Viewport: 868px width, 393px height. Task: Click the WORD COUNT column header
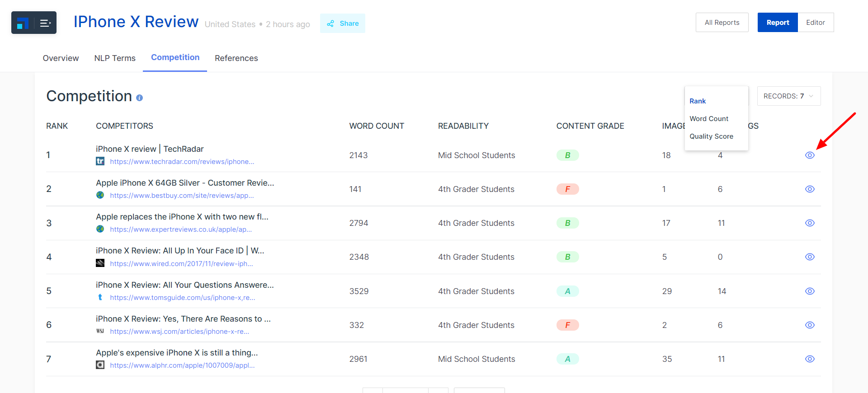tap(377, 126)
